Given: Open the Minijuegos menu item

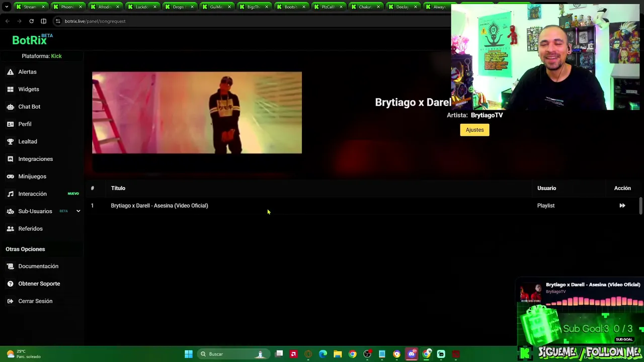Looking at the screenshot, I should tap(32, 176).
